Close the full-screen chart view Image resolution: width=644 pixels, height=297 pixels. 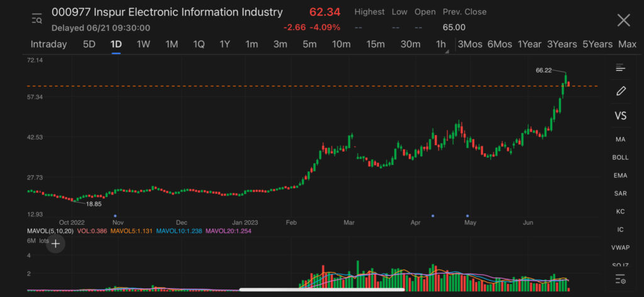coord(623,20)
